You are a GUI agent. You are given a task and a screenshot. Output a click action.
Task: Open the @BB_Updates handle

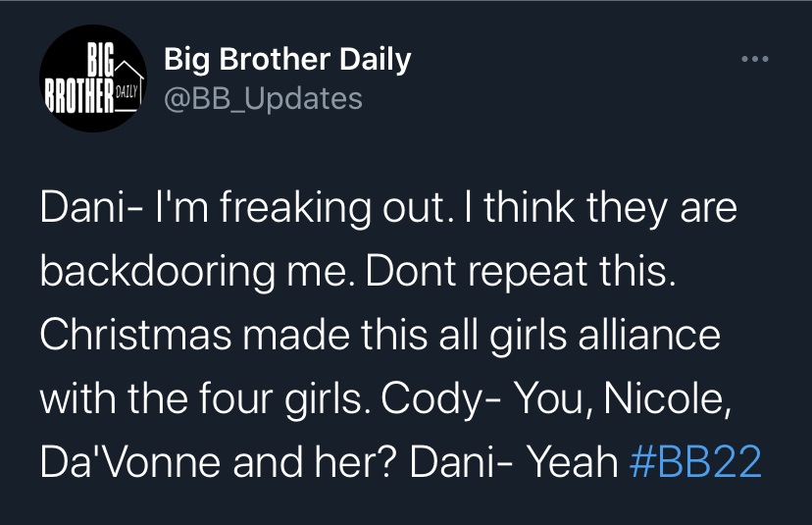263,98
